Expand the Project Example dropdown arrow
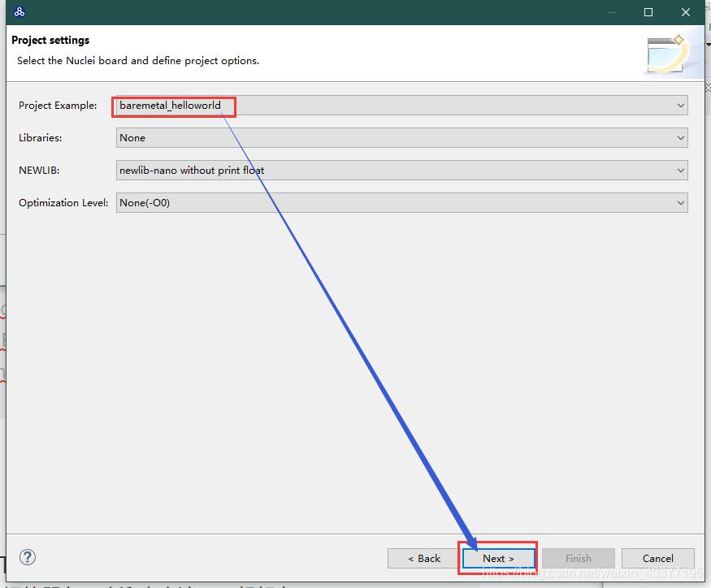711x588 pixels. point(680,106)
